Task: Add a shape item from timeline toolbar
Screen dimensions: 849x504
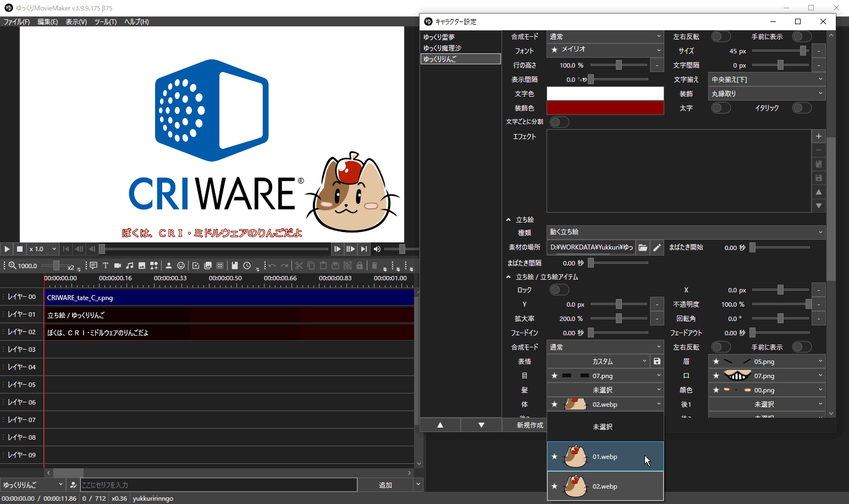Action: pos(154,265)
